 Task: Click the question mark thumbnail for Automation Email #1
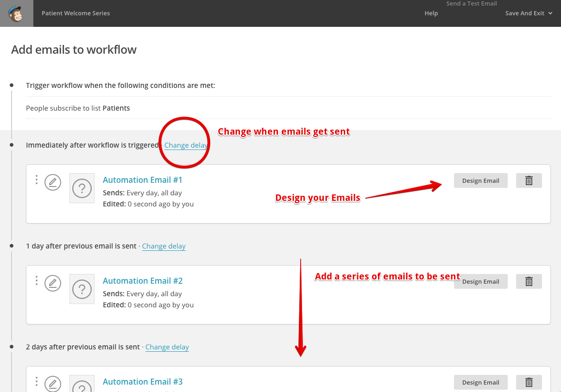82,188
